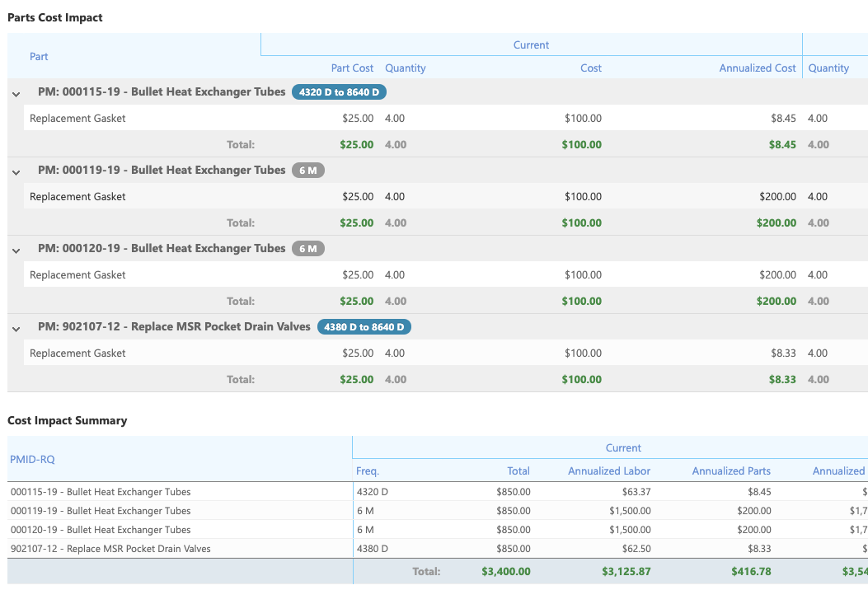
Task: Click the 6 M badge on PM 000119-19
Action: 308,171
